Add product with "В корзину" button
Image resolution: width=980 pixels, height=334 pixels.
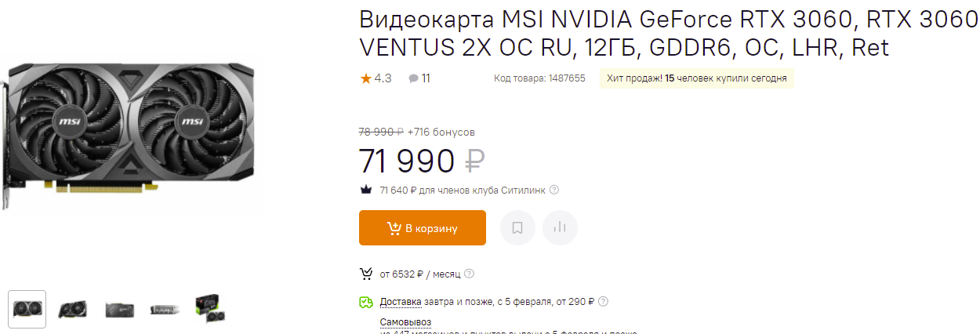[x=423, y=228]
